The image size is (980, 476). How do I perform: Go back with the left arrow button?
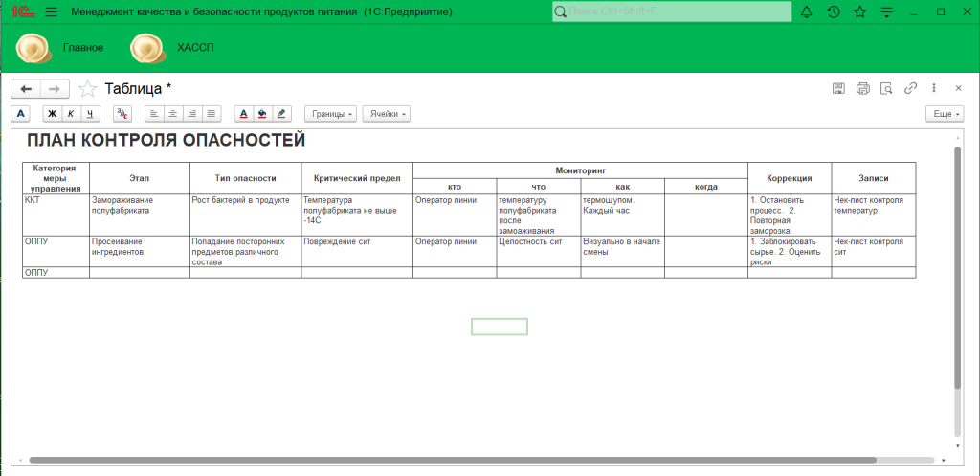(26, 88)
